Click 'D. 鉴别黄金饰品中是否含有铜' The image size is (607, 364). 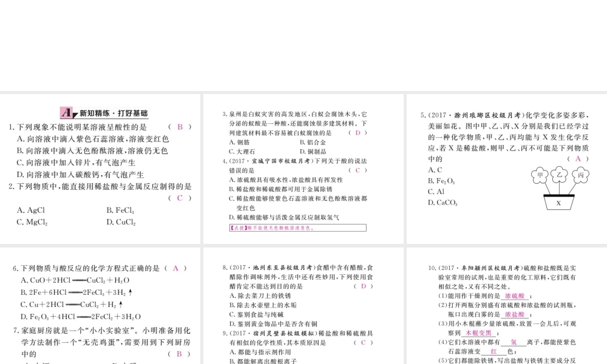click(x=273, y=323)
